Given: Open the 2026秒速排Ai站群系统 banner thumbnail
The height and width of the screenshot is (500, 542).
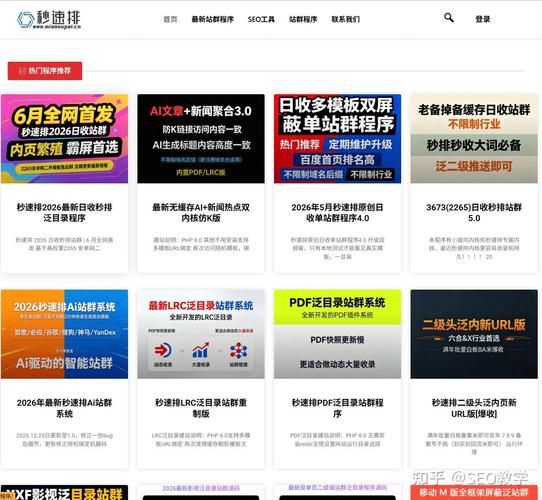Looking at the screenshot, I should [x=64, y=334].
